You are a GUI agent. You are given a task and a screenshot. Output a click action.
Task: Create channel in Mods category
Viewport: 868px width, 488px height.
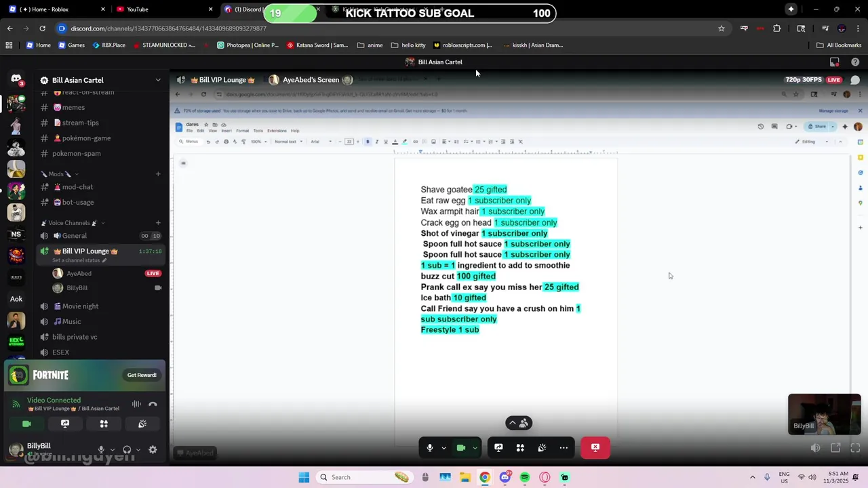click(158, 174)
